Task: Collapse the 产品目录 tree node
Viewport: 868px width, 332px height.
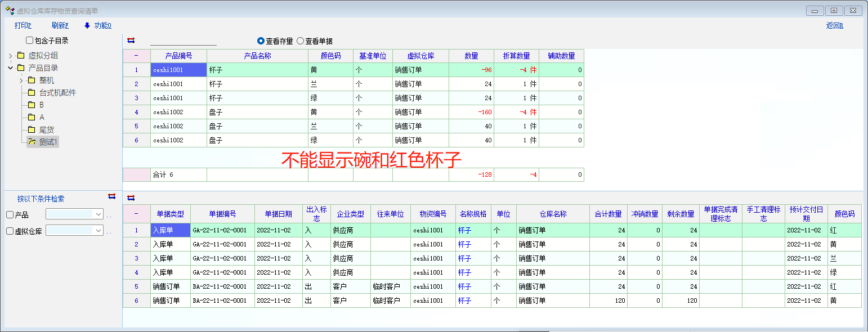Action: point(11,68)
